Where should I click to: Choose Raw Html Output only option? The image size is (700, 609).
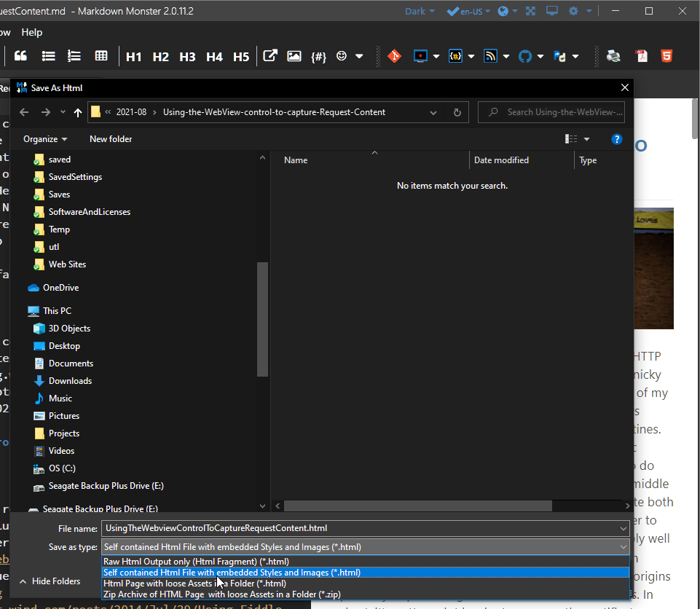click(366, 562)
